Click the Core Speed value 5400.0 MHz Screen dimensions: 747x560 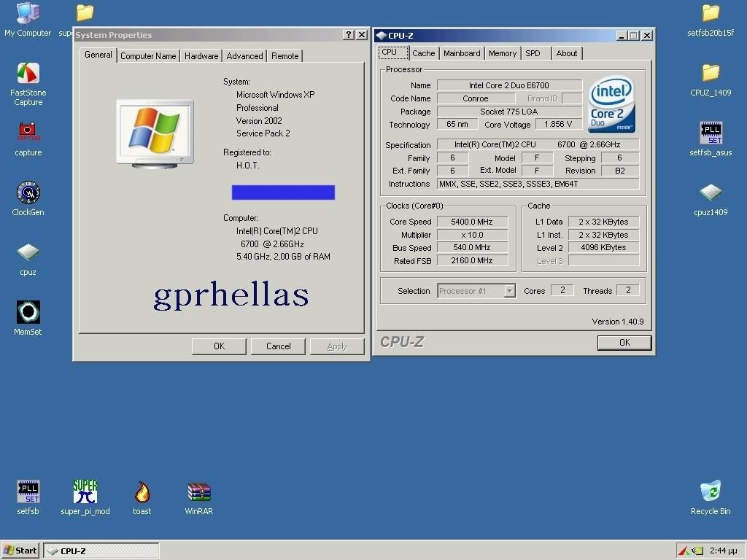tap(472, 222)
